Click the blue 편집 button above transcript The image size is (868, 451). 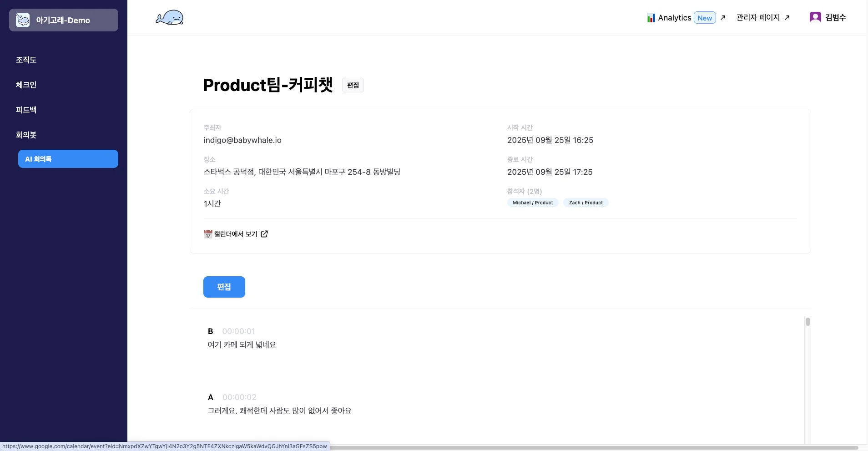(224, 287)
